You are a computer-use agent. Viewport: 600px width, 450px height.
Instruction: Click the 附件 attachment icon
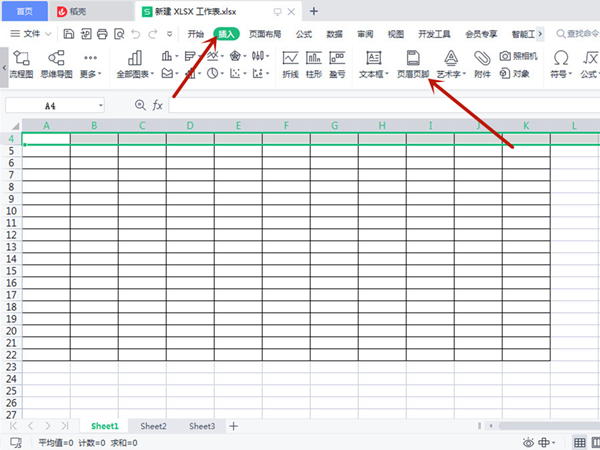pyautogui.click(x=482, y=60)
